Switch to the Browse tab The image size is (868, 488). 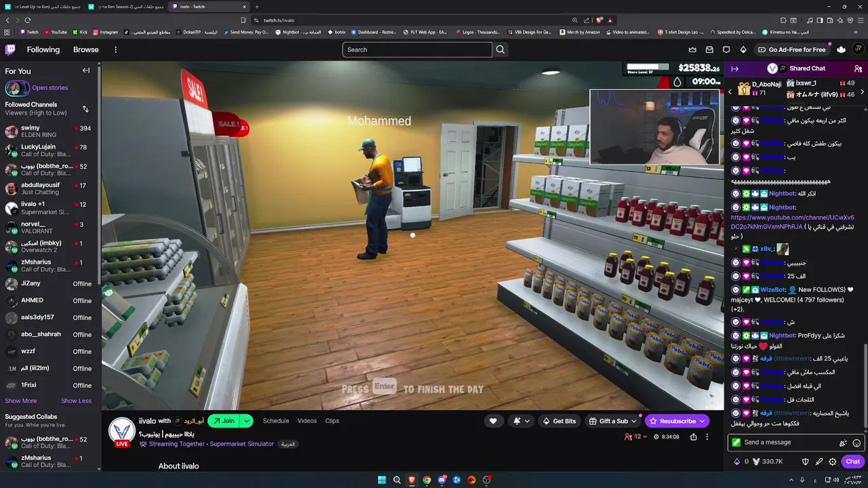click(86, 49)
